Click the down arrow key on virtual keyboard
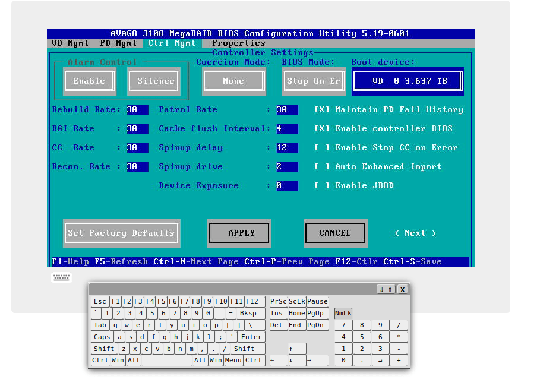Viewport: 540px width, 392px height. 297,361
